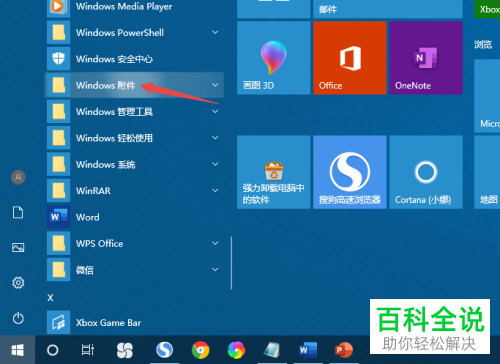Viewport: 500px width, 364px height.
Task: Open Documents from Start sidebar
Action: click(x=18, y=212)
